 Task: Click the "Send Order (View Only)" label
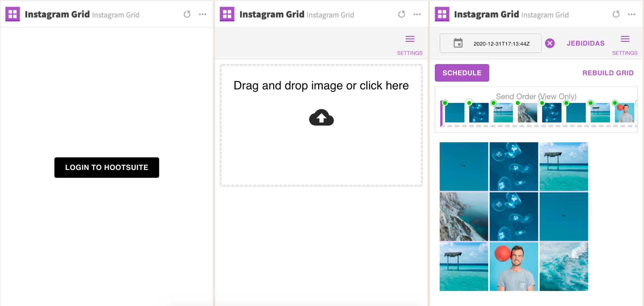[536, 96]
